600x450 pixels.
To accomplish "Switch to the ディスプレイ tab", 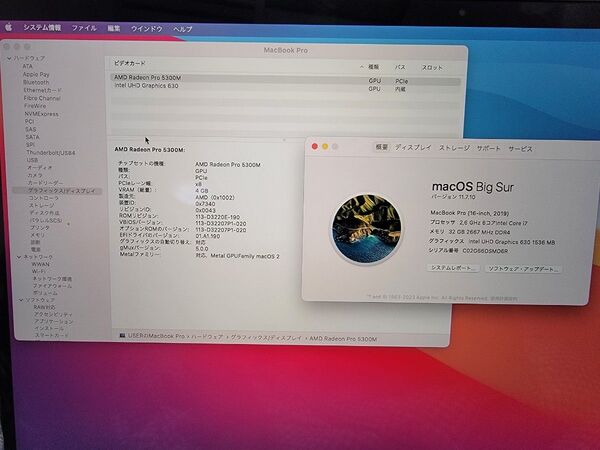I will (413, 147).
